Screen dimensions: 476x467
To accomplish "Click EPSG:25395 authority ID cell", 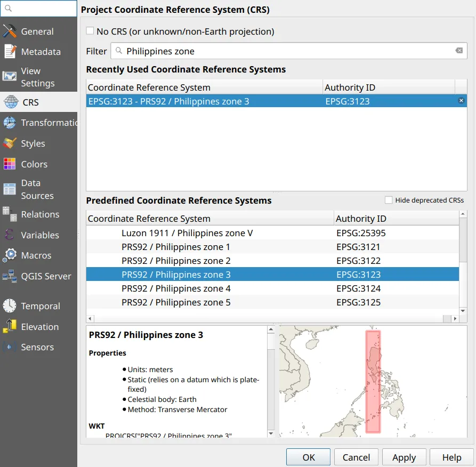I will click(x=361, y=233).
